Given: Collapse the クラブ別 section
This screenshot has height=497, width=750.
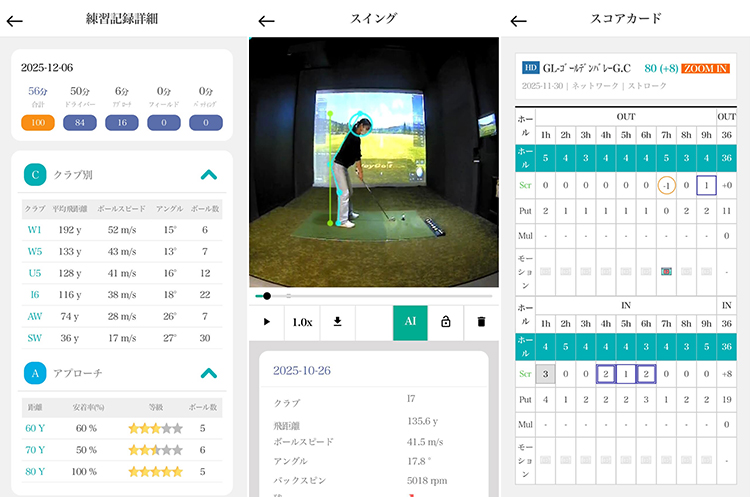Looking at the screenshot, I should point(208,175).
